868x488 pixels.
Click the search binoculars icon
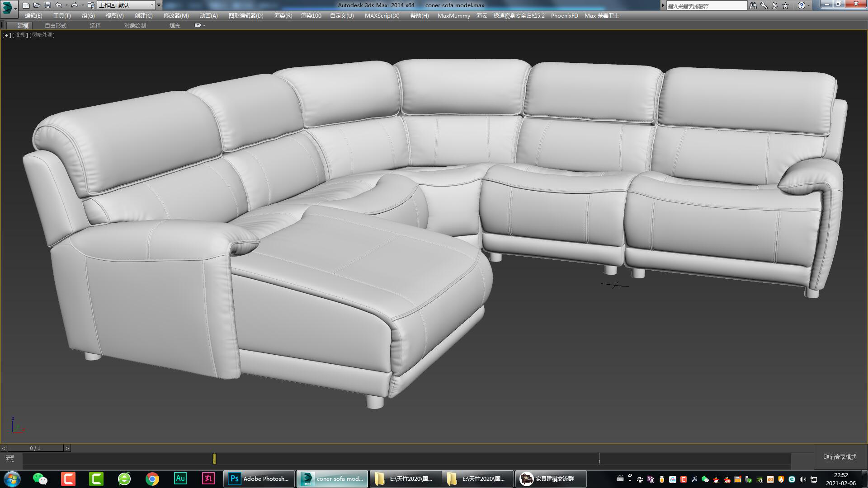[x=753, y=5]
